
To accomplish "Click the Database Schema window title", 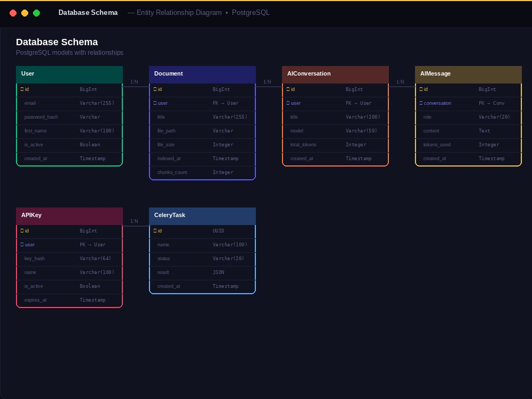I will click(x=88, y=13).
